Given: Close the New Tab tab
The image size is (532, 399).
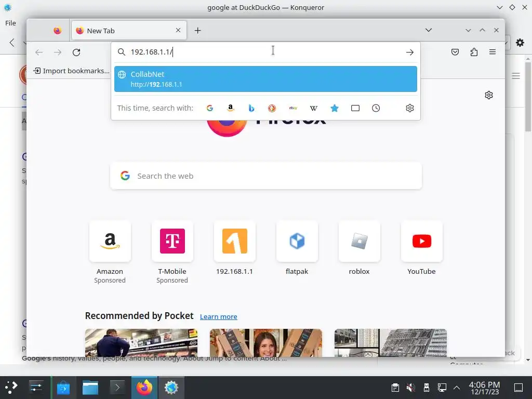Looking at the screenshot, I should (x=178, y=30).
